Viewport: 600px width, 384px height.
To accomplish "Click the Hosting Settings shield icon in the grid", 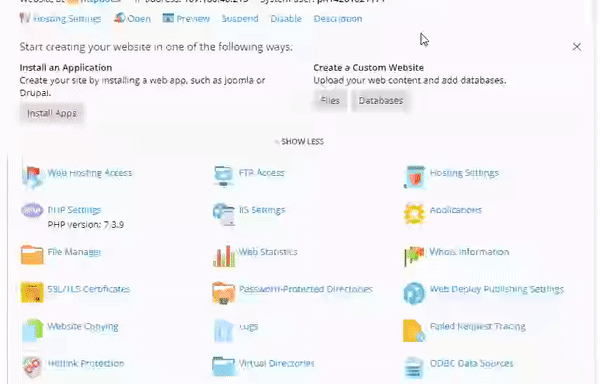I will (x=414, y=177).
